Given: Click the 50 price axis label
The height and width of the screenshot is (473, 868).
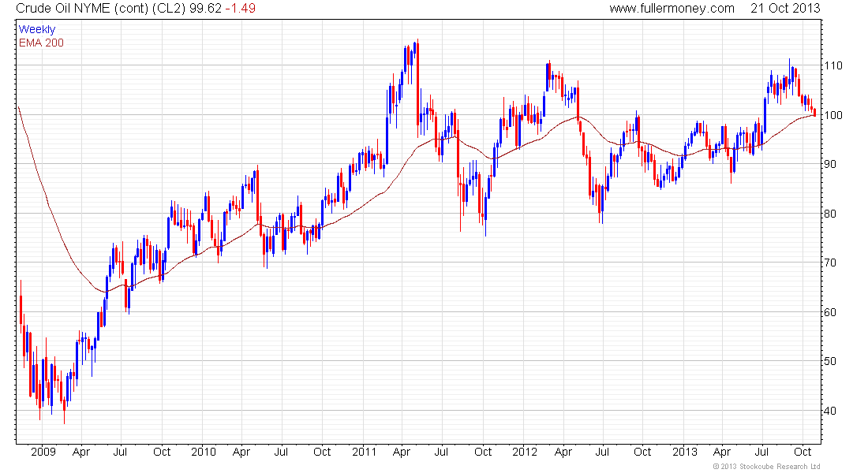Looking at the screenshot, I should pos(830,361).
